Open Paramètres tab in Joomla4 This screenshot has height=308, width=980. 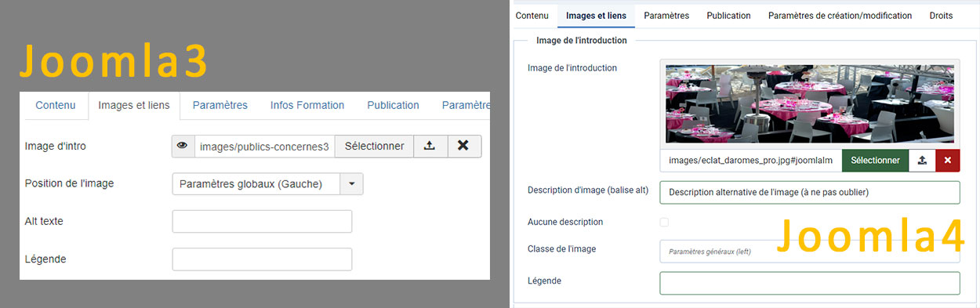coord(666,16)
